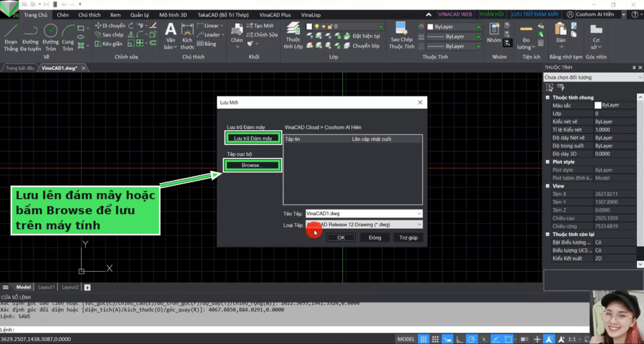Viewport: 644px width, 344px height.
Task: Click OK in Lưu Mới dialog
Action: [x=341, y=238]
